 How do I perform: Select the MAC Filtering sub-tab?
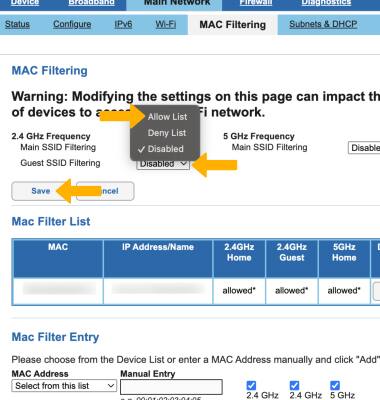tap(233, 25)
